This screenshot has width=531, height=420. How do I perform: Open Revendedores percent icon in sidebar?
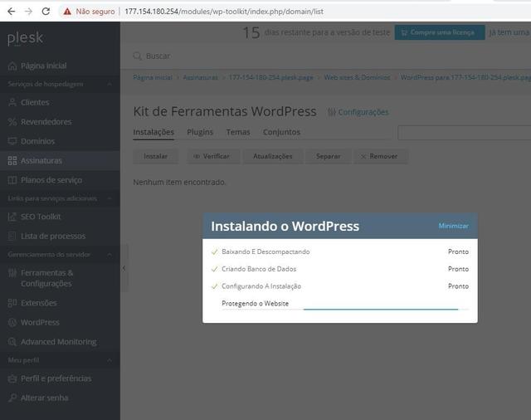coord(12,122)
